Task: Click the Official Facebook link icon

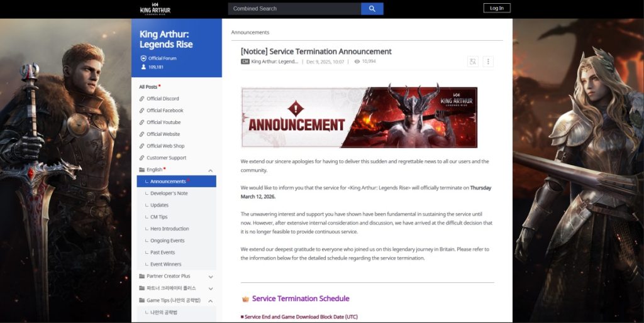Action: coord(142,111)
